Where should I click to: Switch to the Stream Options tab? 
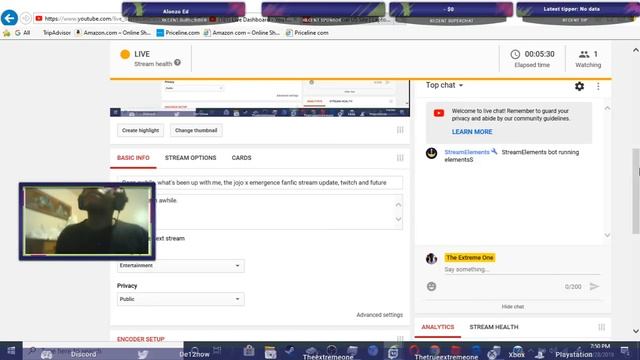tap(191, 158)
